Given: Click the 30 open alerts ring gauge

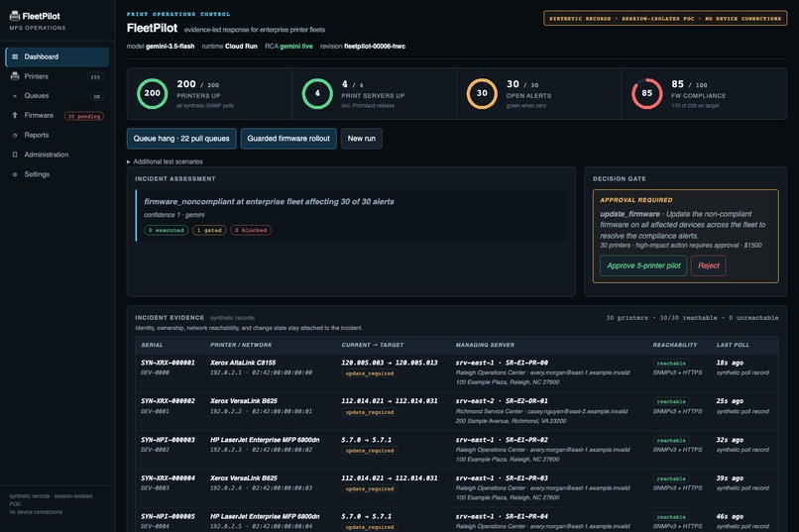Looking at the screenshot, I should pyautogui.click(x=482, y=93).
